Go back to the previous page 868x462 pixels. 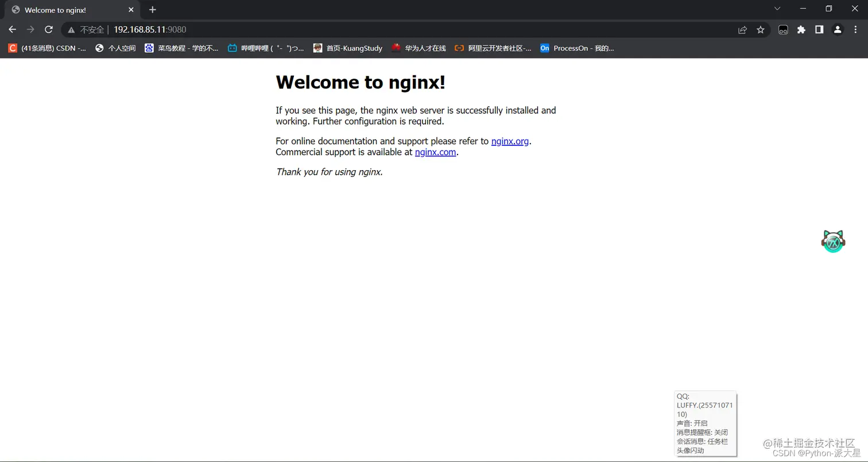[x=13, y=29]
